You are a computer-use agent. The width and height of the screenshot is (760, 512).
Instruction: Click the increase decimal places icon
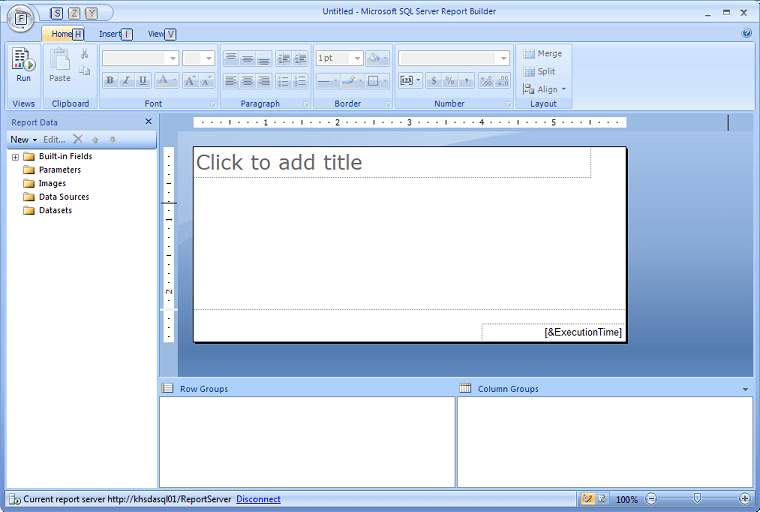[x=486, y=80]
